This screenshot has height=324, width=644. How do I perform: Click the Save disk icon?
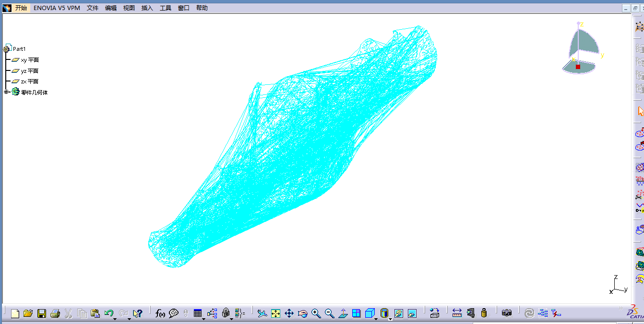click(x=42, y=313)
